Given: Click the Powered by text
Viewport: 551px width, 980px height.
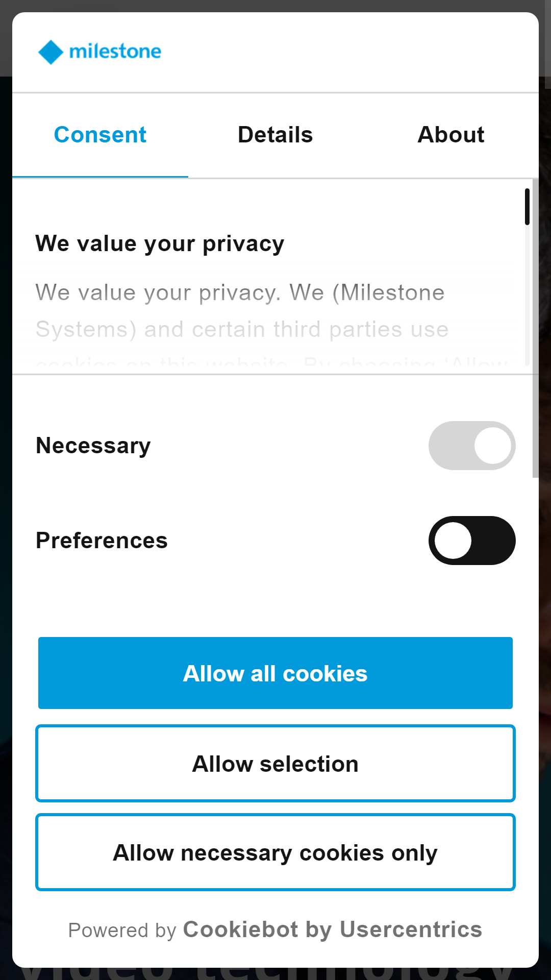Looking at the screenshot, I should click(122, 930).
